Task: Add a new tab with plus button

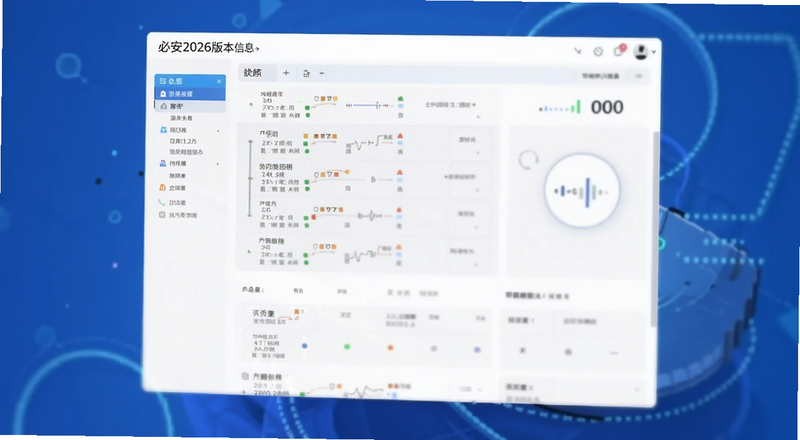Action: (286, 73)
